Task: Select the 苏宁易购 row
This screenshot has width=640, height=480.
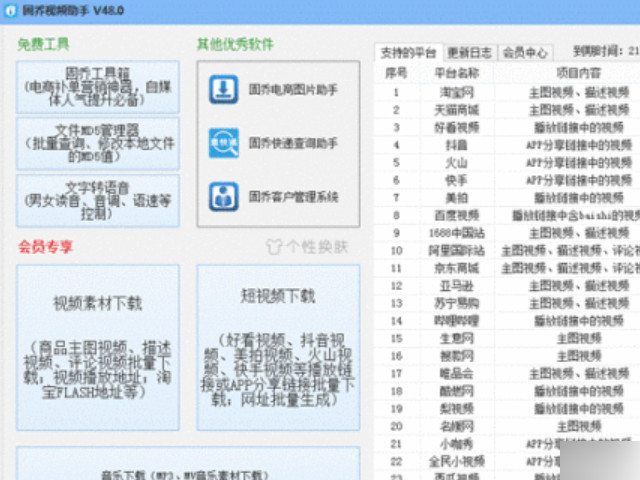Action: (507, 303)
